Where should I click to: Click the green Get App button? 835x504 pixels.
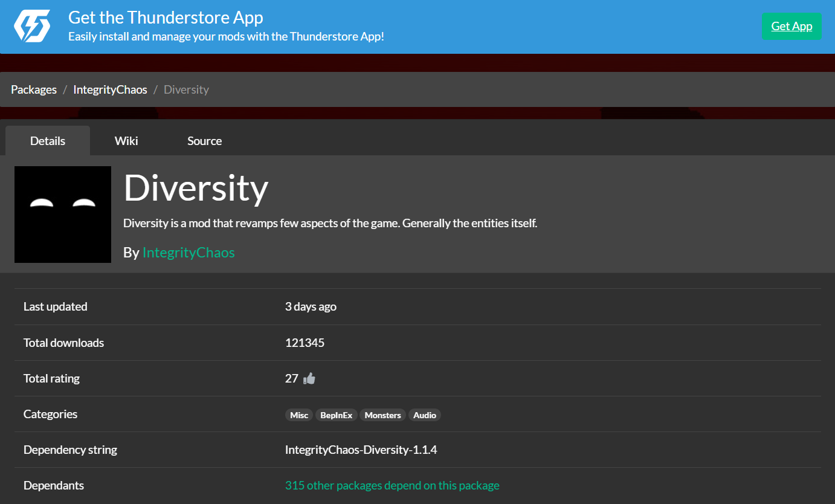click(x=791, y=26)
